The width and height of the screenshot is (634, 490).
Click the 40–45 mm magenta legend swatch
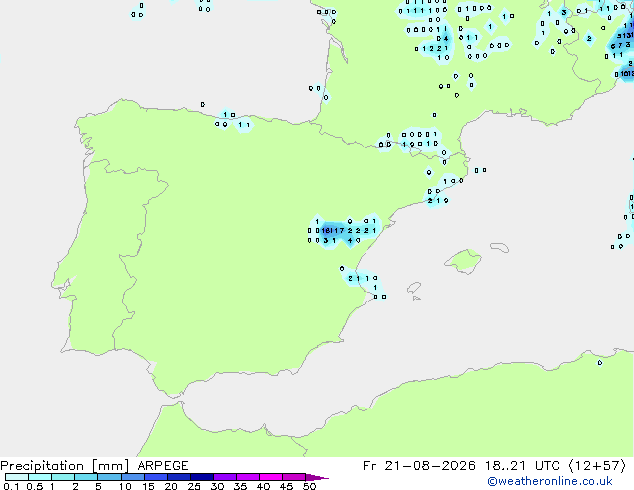point(271,477)
